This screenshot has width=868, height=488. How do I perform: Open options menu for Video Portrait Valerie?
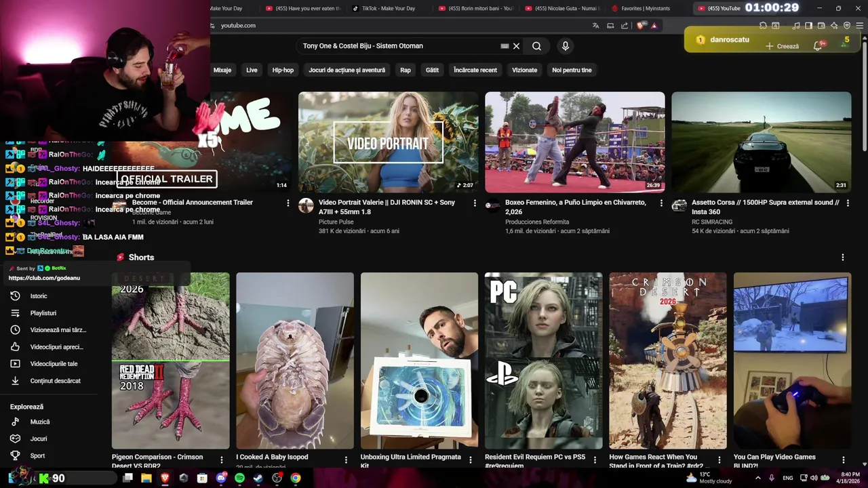(475, 203)
